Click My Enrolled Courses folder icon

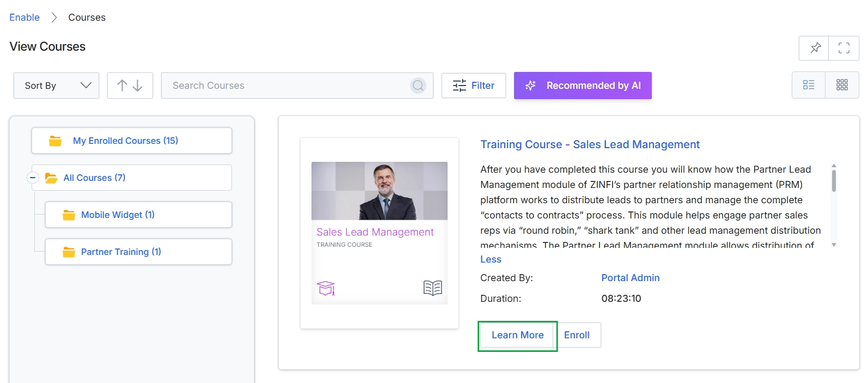(x=56, y=141)
